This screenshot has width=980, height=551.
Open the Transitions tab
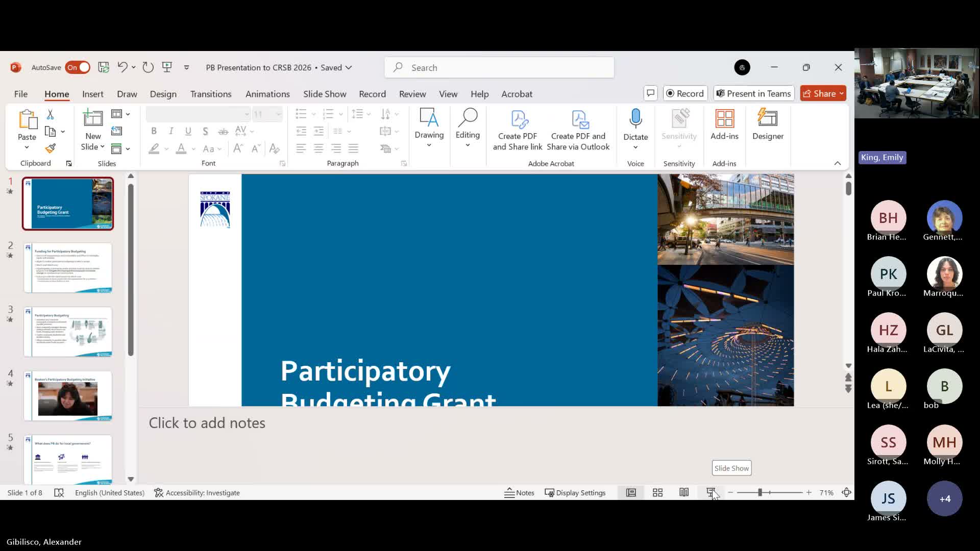[x=210, y=94]
